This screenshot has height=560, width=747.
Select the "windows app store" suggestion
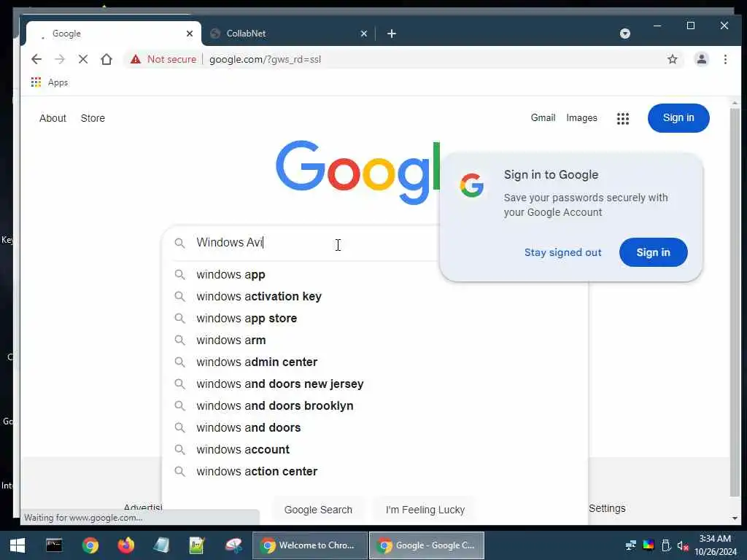coord(376,318)
